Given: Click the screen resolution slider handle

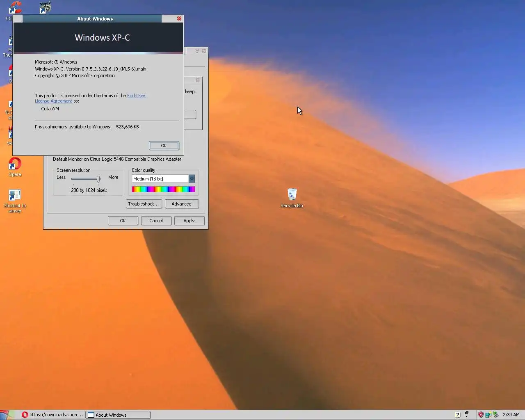Looking at the screenshot, I should point(98,179).
